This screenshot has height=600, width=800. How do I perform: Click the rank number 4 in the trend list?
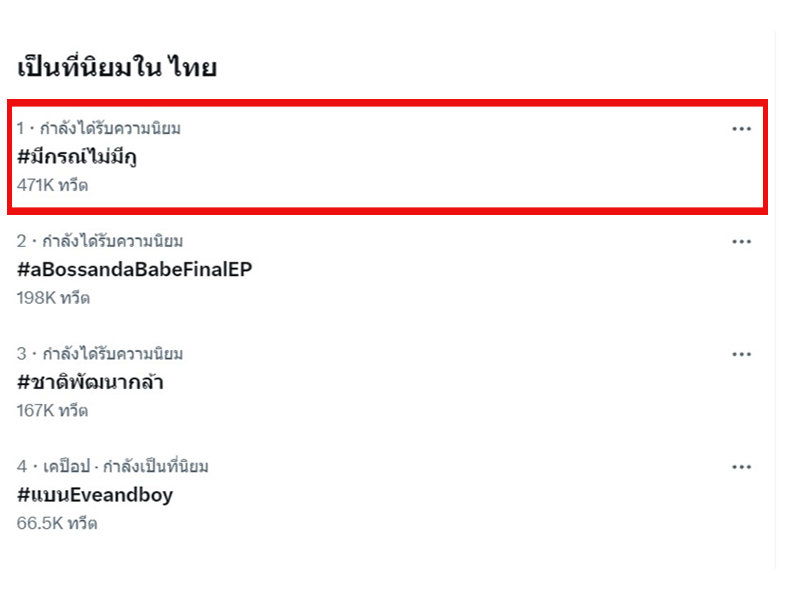[x=22, y=467]
